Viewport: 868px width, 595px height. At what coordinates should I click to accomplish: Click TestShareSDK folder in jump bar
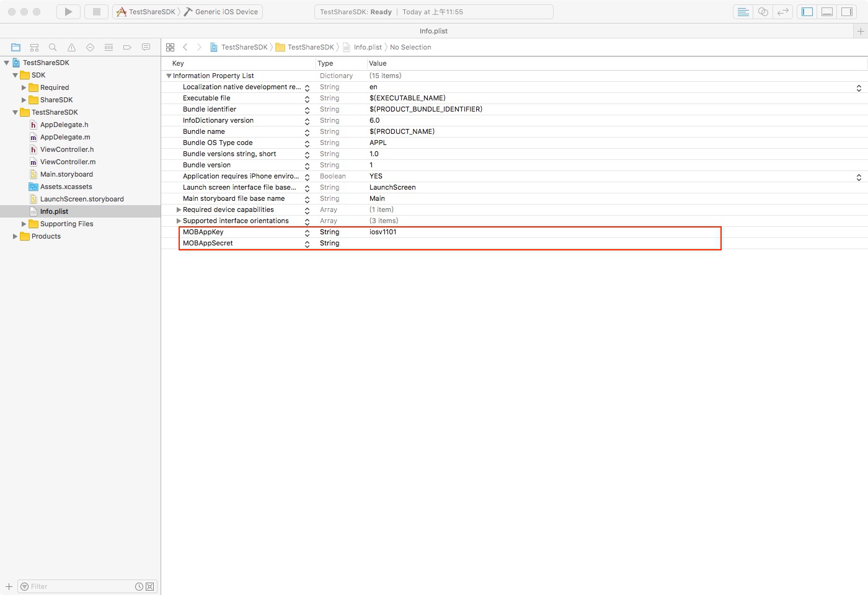tap(305, 47)
